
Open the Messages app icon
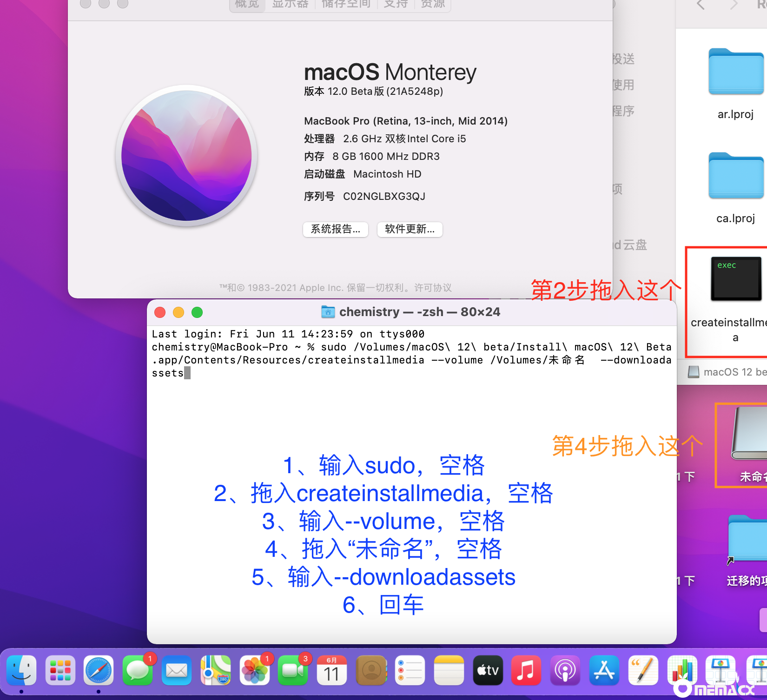tap(138, 670)
